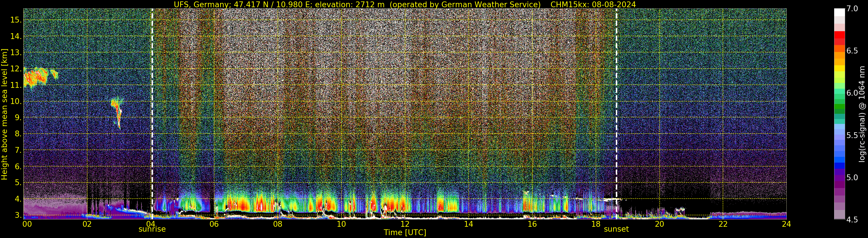Click the '14.' height tick label on y-axis
Screen dimensions: 868x238
pos(16,36)
